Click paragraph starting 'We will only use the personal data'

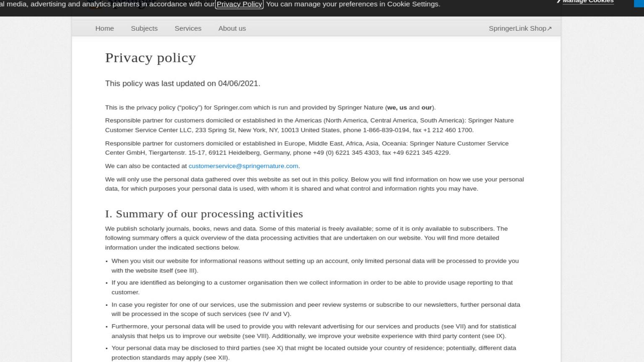click(x=314, y=184)
